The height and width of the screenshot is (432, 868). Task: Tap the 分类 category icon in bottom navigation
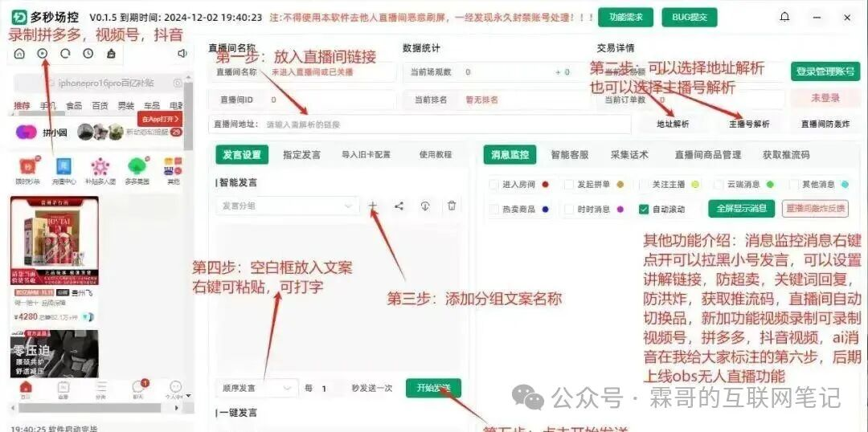[x=100, y=387]
